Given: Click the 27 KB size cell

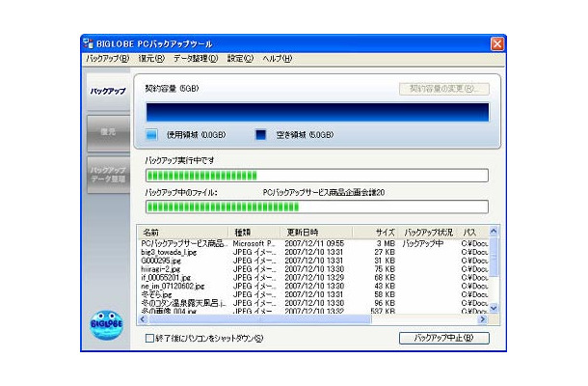Looking at the screenshot, I should pyautogui.click(x=385, y=252).
